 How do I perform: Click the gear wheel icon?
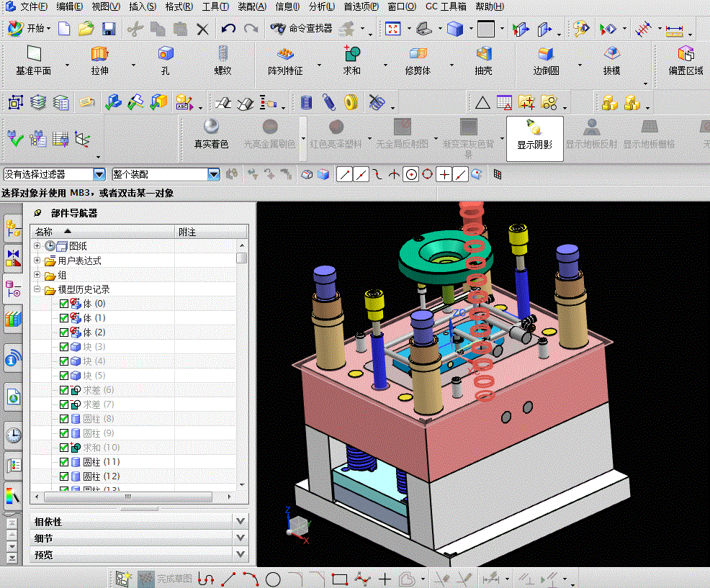click(x=351, y=103)
